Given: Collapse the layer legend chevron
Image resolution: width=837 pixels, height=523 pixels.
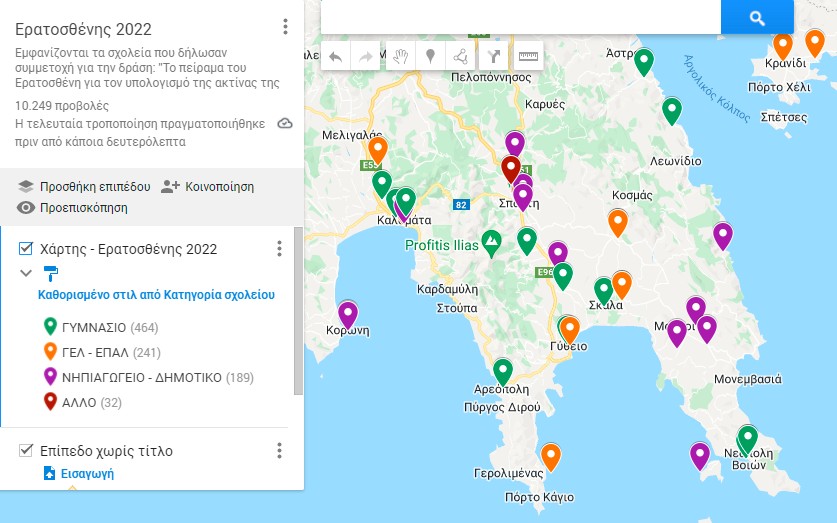Looking at the screenshot, I should [x=26, y=272].
